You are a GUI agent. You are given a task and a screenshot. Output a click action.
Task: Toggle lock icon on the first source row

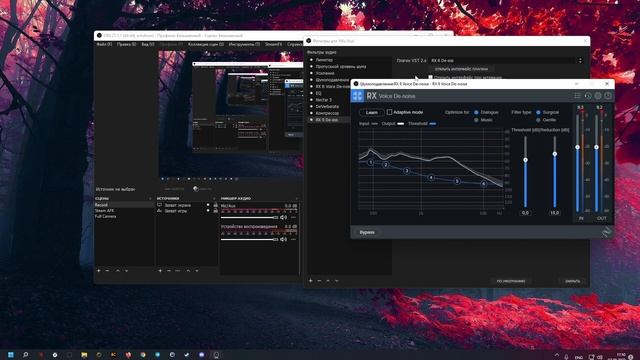(216, 205)
